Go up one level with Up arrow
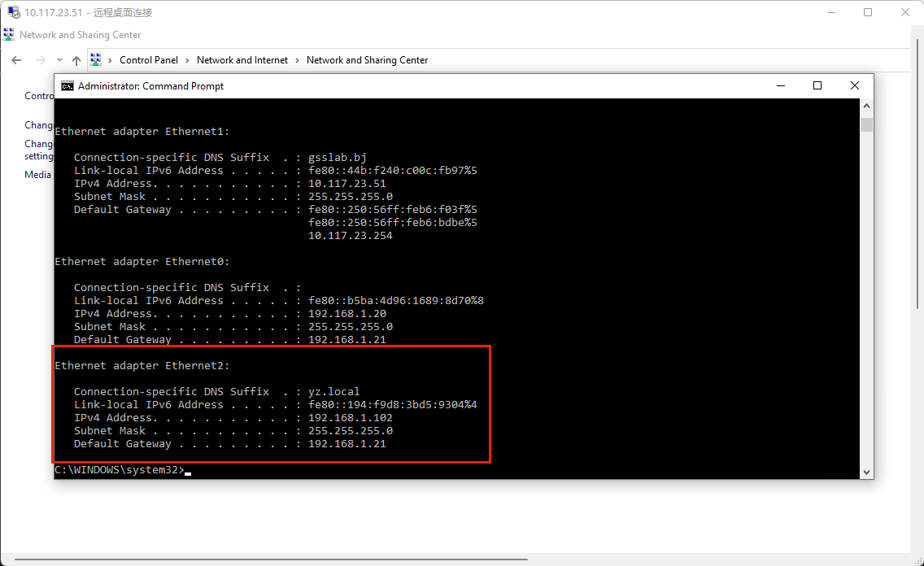This screenshot has width=924, height=566. coord(76,60)
